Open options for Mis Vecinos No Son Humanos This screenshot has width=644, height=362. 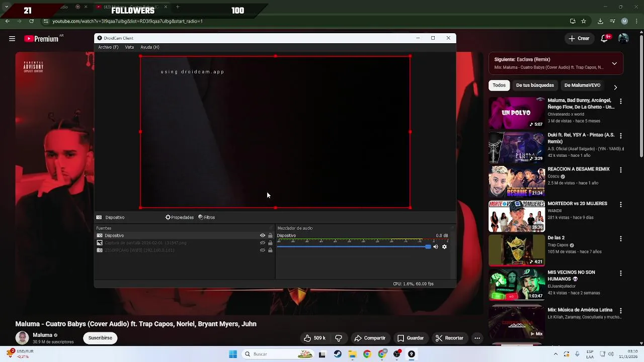pyautogui.click(x=620, y=273)
